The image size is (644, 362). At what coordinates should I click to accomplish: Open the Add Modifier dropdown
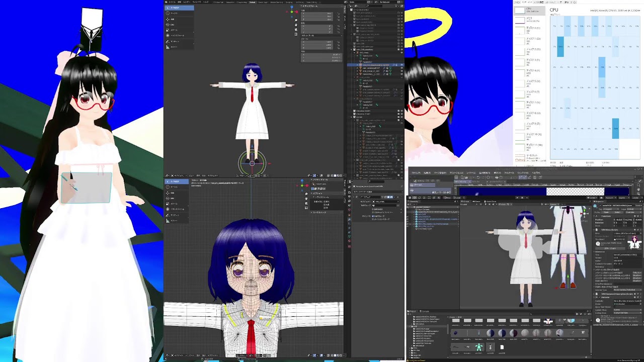378,192
